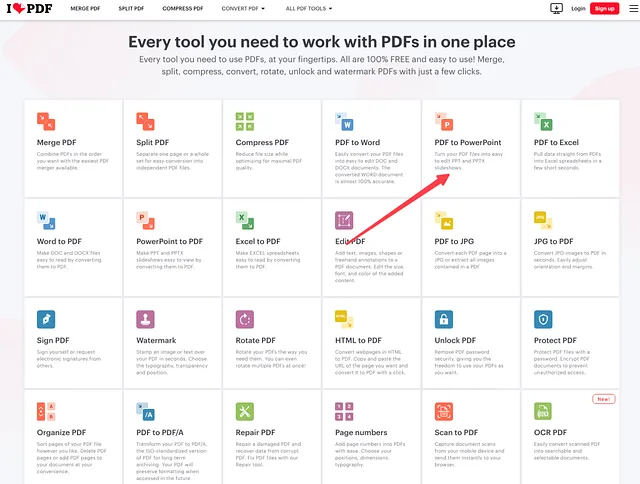This screenshot has height=484, width=640.
Task: Click the PDF to PDF/A icon
Action: click(x=145, y=411)
